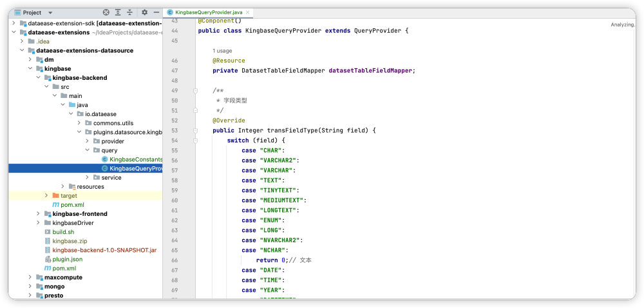The width and height of the screenshot is (644, 308).
Task: Open the Project view mode dropdown arrow
Action: pos(50,13)
